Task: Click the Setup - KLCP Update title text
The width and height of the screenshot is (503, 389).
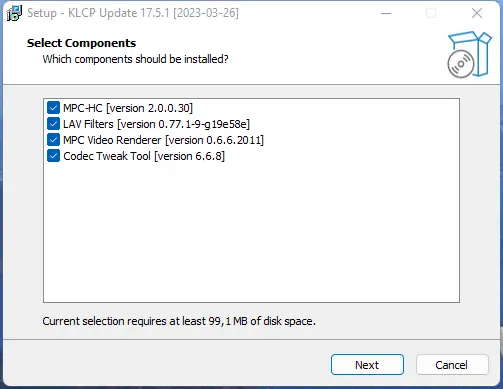Action: (x=133, y=13)
